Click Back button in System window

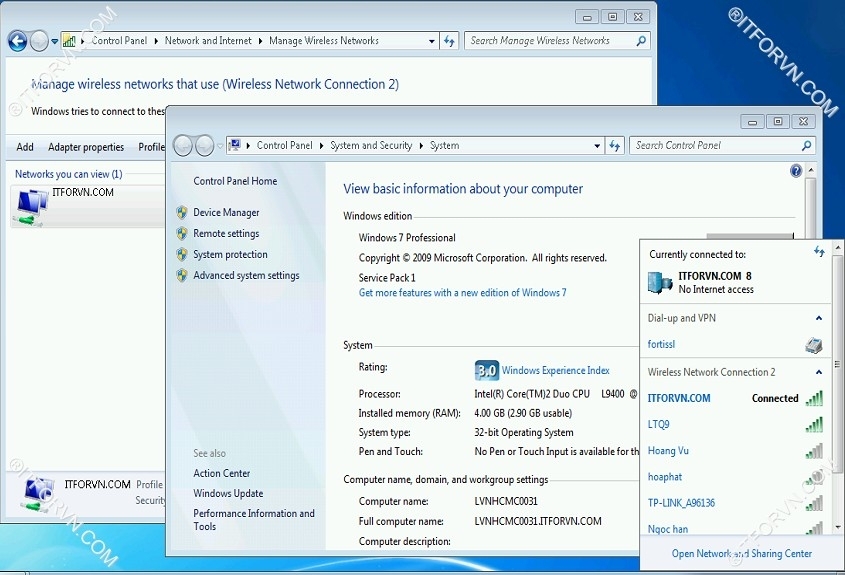pos(183,146)
